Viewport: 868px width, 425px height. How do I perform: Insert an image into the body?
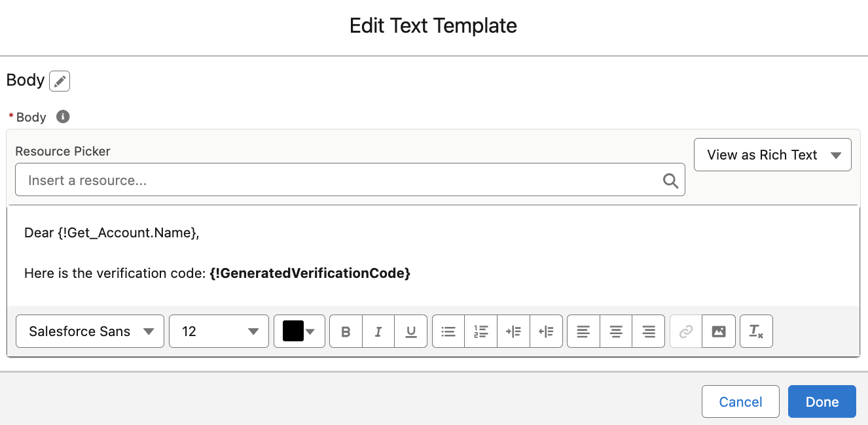(x=718, y=331)
